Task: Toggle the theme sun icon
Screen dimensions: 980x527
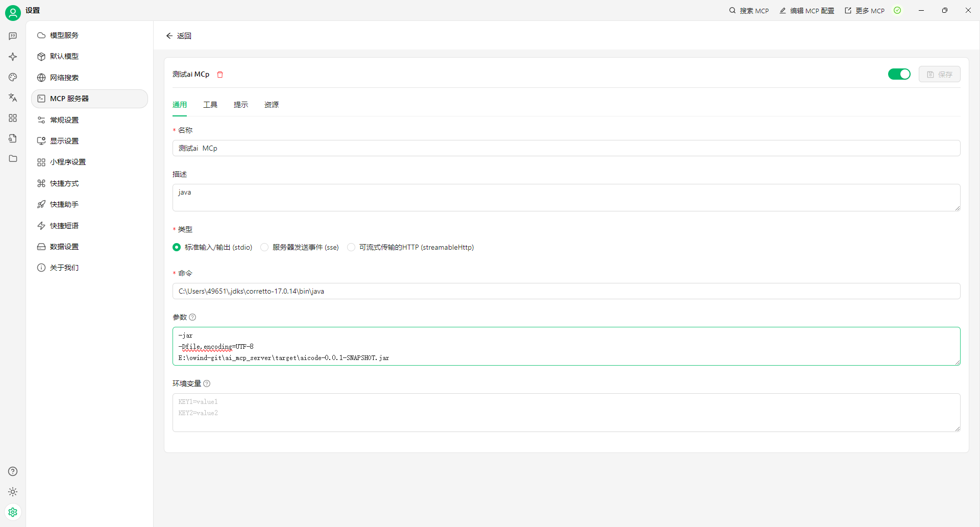Action: (13, 492)
